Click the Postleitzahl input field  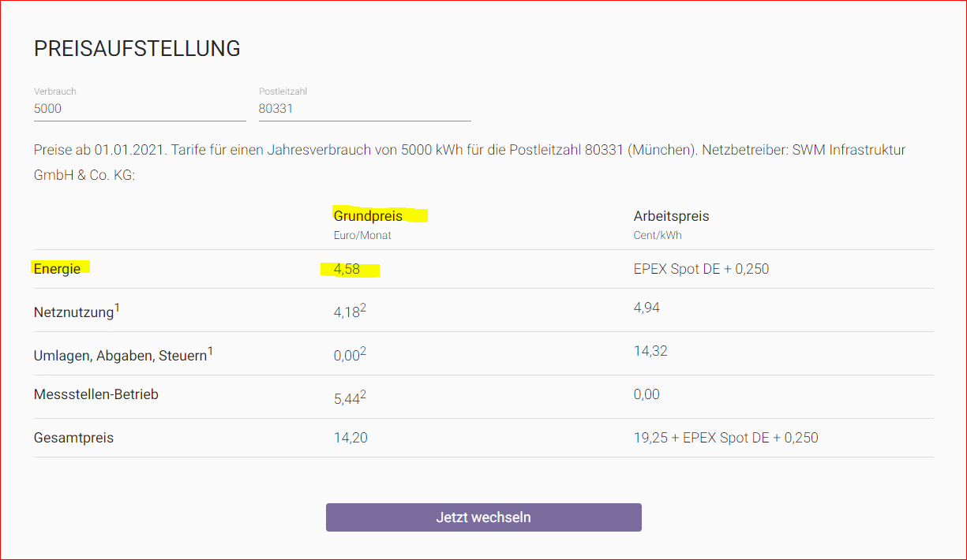tap(364, 109)
